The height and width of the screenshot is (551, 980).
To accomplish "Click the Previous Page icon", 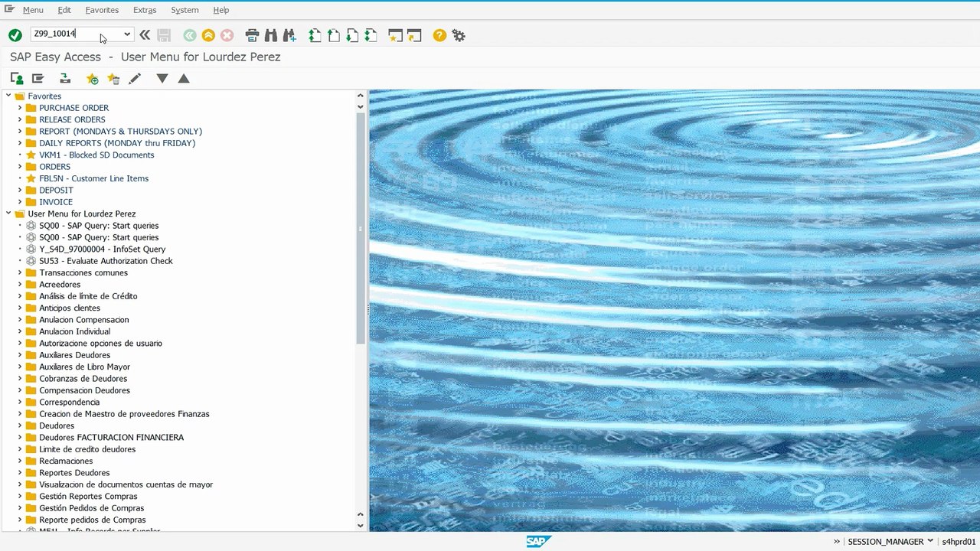I will pos(333,35).
